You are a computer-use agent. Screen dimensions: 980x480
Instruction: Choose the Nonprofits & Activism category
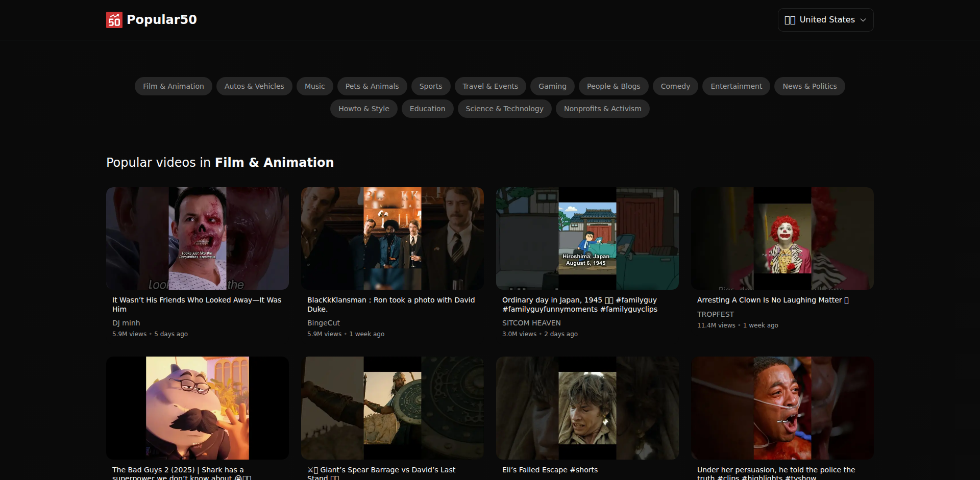tap(603, 109)
